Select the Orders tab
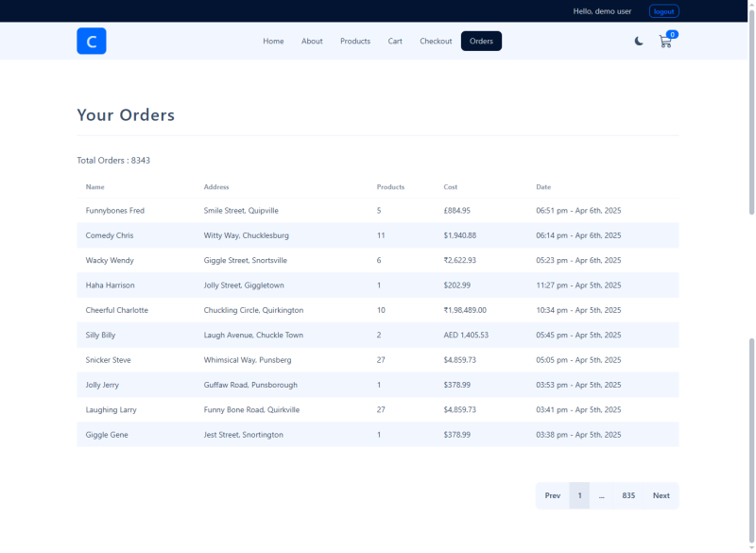The width and height of the screenshot is (756, 553). (x=481, y=41)
